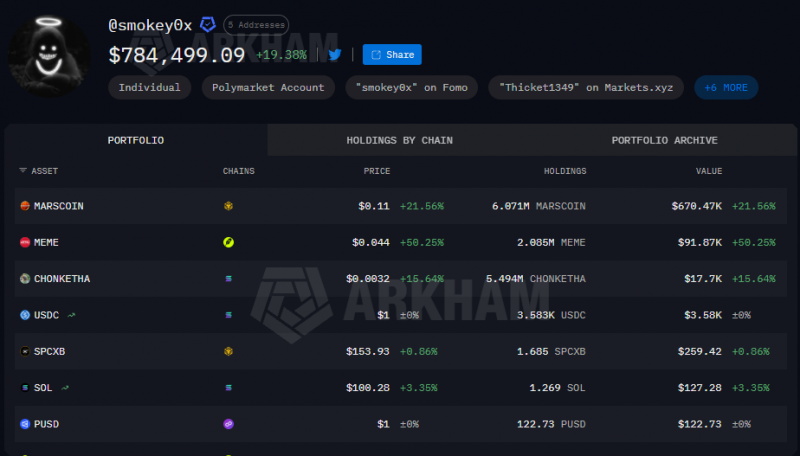The width and height of the screenshot is (800, 456).
Task: Sort by the CHAINS column header
Action: pos(238,171)
